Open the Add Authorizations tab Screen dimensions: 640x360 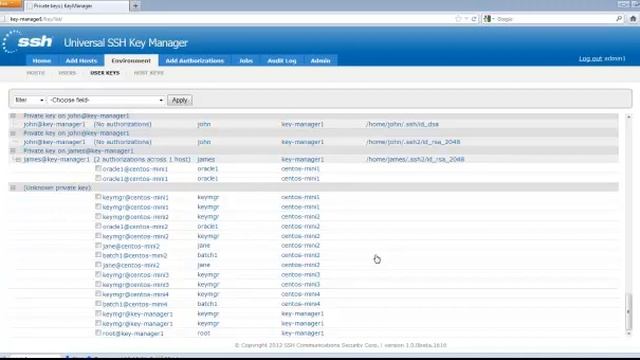(x=195, y=60)
